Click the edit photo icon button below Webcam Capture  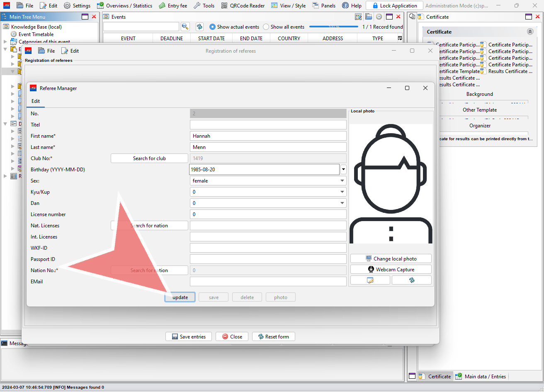pos(370,280)
